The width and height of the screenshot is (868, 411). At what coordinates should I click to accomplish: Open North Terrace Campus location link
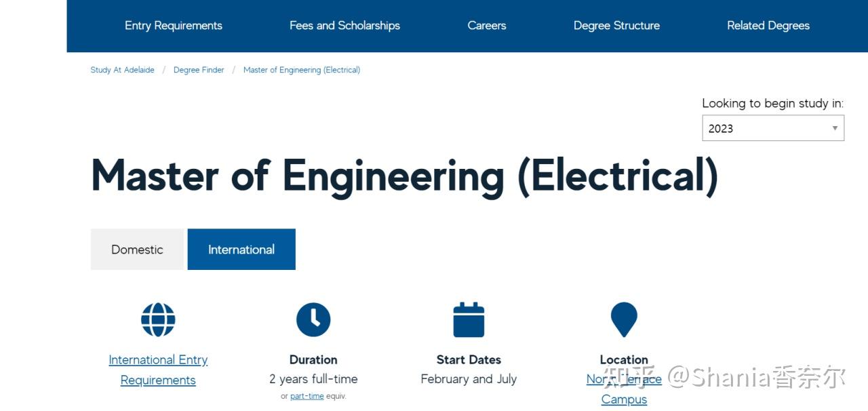(624, 399)
